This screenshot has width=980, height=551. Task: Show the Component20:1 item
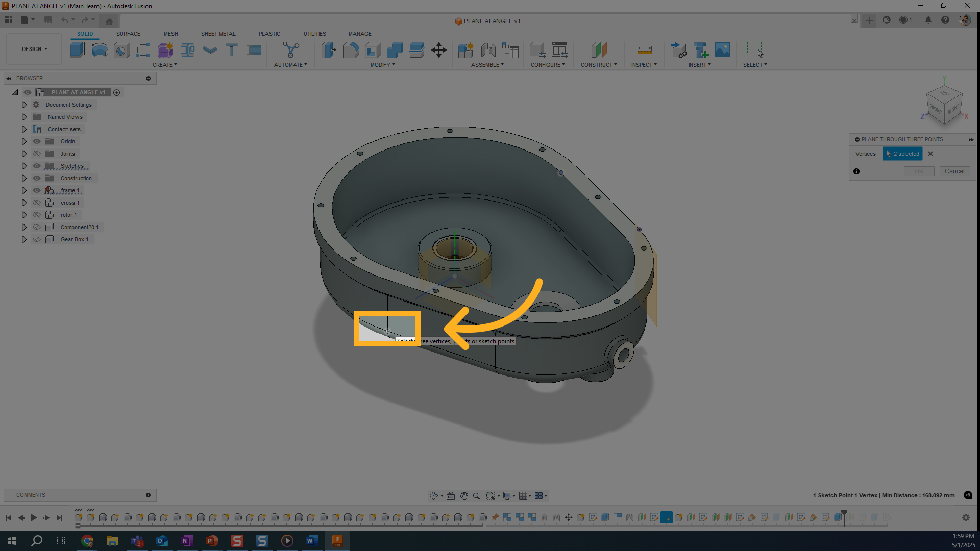37,227
